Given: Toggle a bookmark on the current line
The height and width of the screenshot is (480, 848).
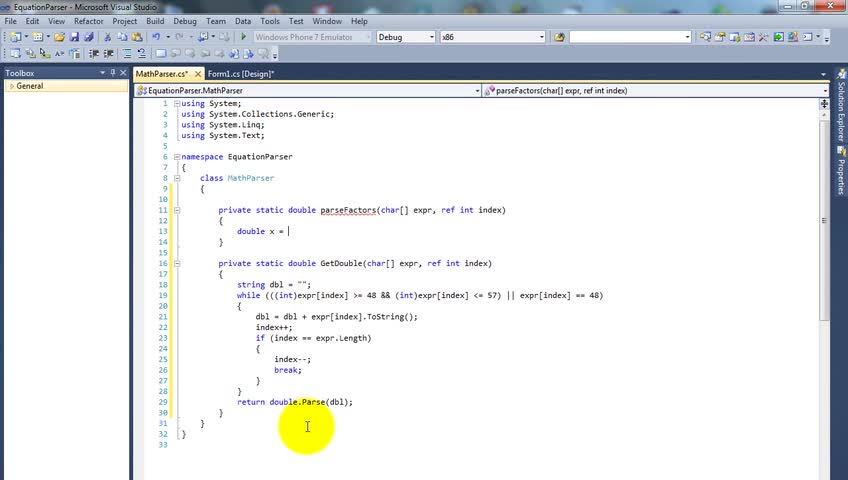Looking at the screenshot, I should coord(161,54).
